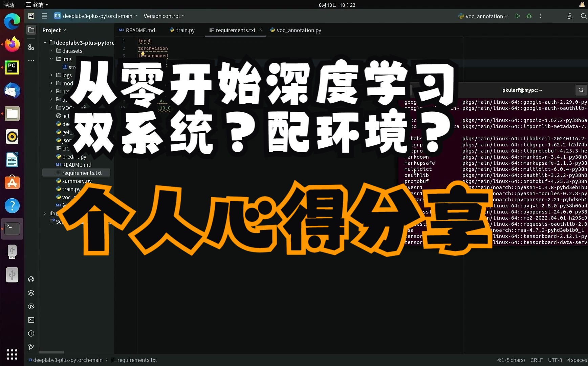Open the search icon in the terminal window
The width and height of the screenshot is (588, 366).
coord(581,90)
